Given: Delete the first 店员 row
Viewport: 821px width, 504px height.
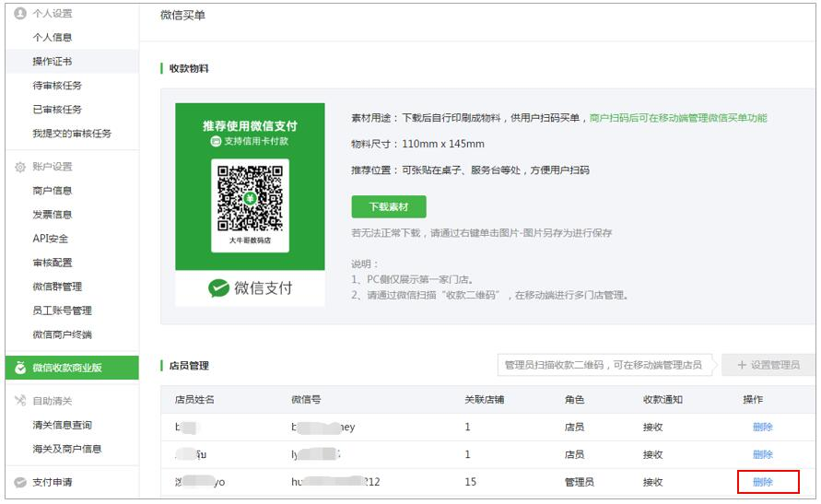Looking at the screenshot, I should (762, 427).
